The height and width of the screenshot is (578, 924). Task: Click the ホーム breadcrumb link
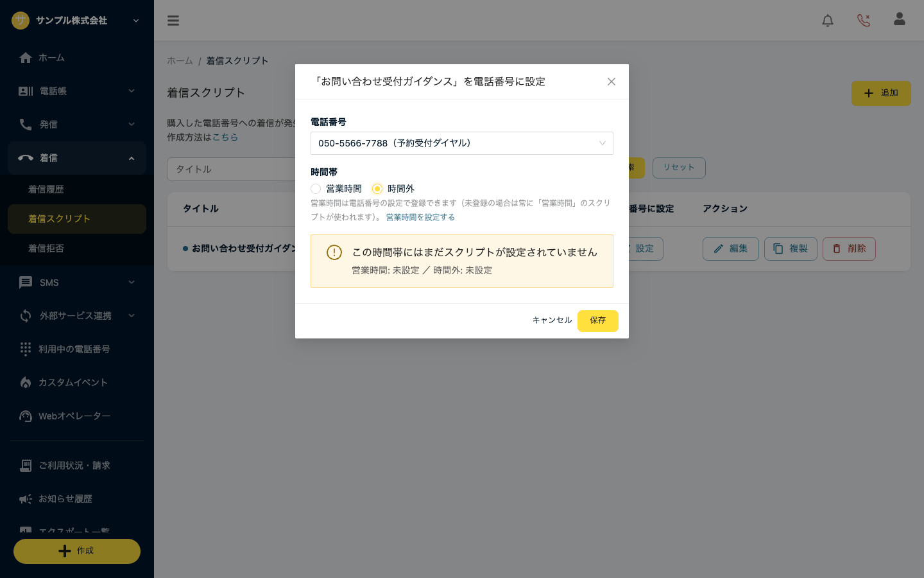[x=180, y=61]
